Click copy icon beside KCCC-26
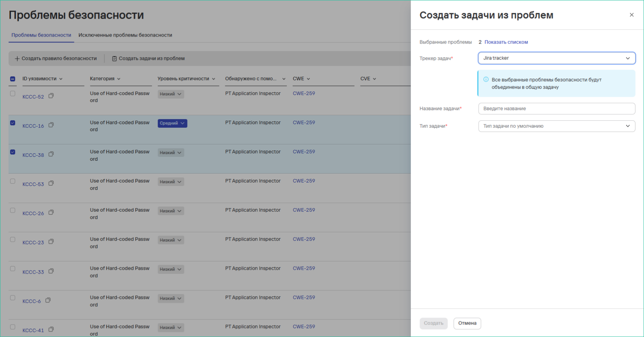This screenshot has width=644, height=337. click(51, 212)
